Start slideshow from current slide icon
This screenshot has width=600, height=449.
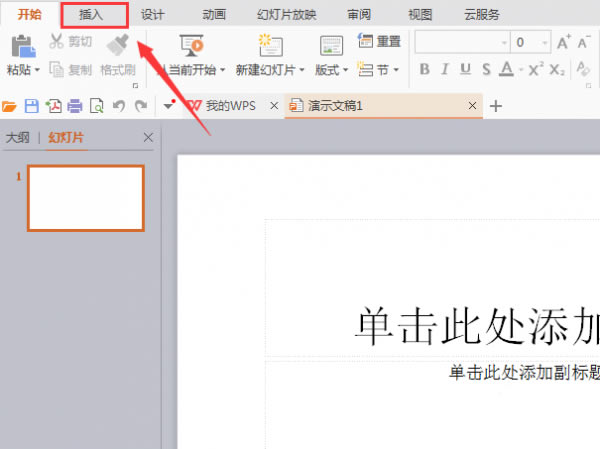(191, 46)
